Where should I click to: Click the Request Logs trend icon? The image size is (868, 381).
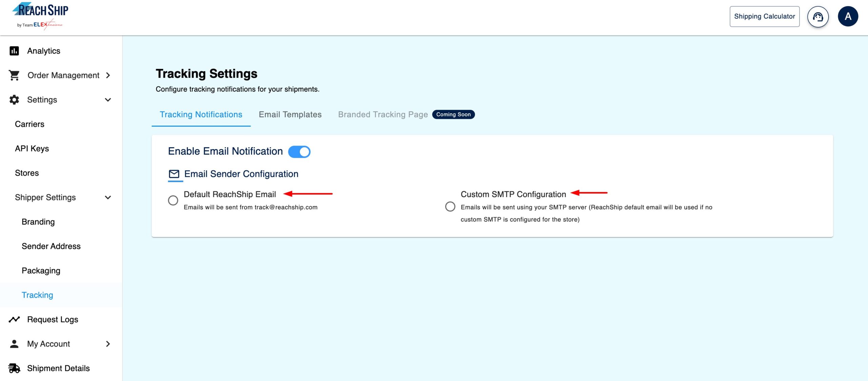click(14, 319)
